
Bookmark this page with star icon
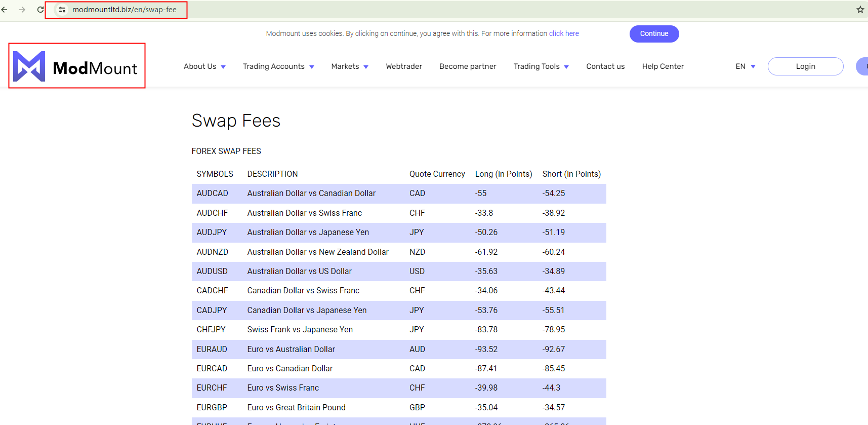(860, 10)
